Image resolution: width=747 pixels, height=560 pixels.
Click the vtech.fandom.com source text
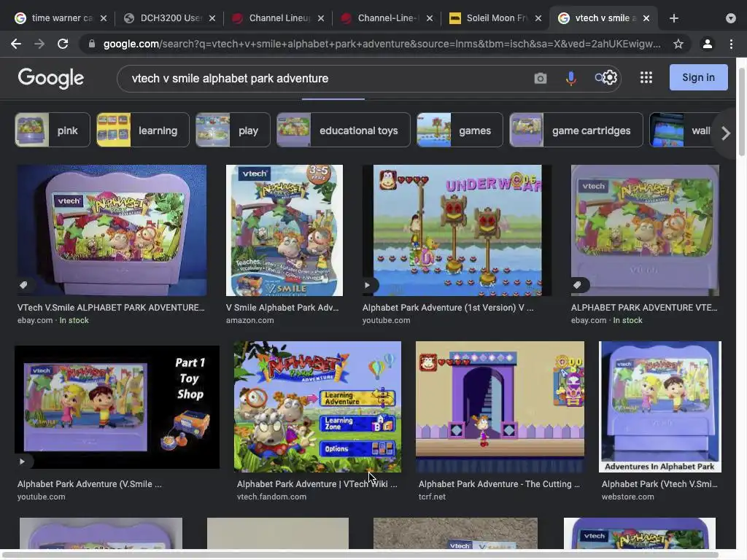pyautogui.click(x=271, y=497)
